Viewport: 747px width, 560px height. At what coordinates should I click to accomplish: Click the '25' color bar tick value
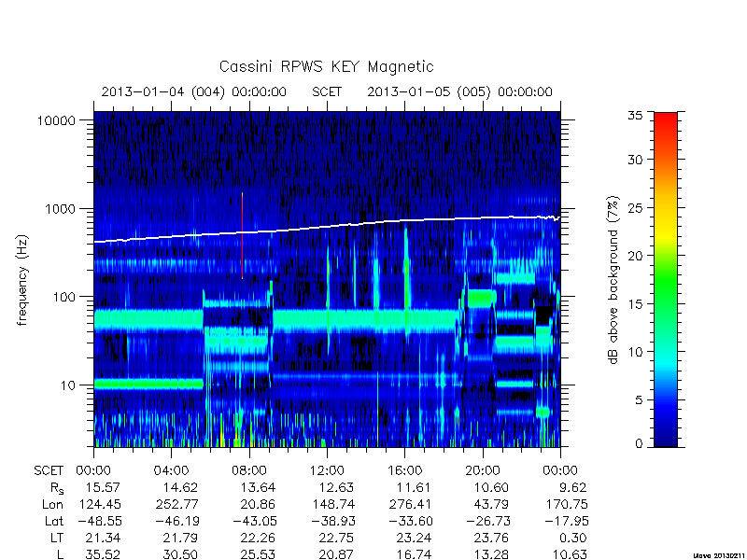coord(635,208)
